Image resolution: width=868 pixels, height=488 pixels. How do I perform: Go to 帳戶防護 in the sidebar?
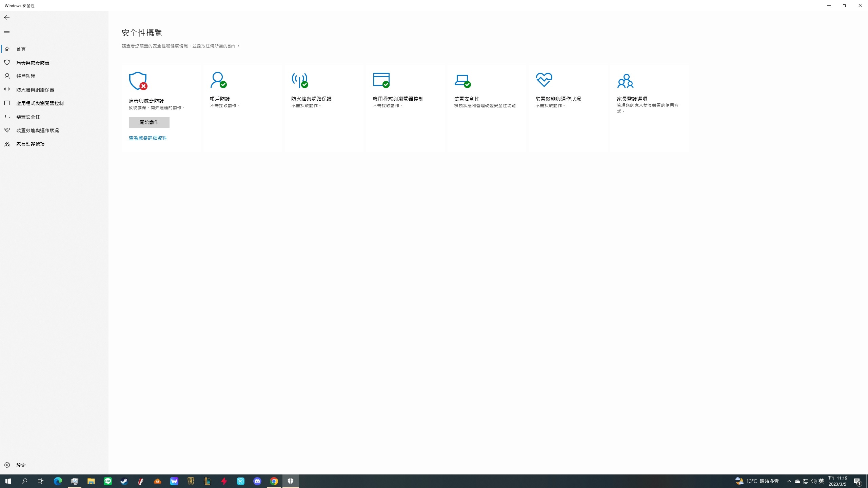(x=26, y=76)
